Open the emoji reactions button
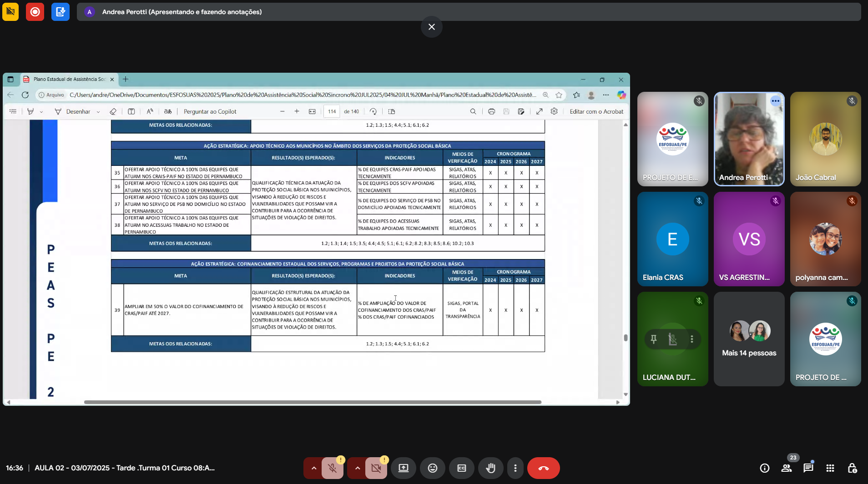Viewport: 868px width, 484px height. click(432, 468)
